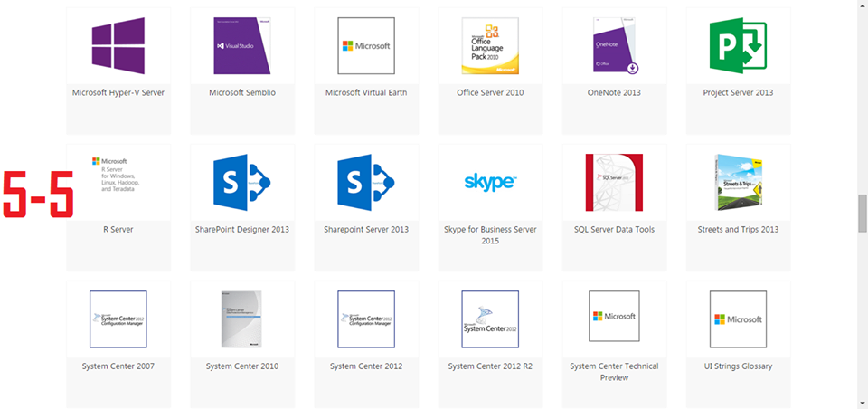Open the SQL Server Data Tools box image
Viewport: 868px width, 409px height.
614,182
